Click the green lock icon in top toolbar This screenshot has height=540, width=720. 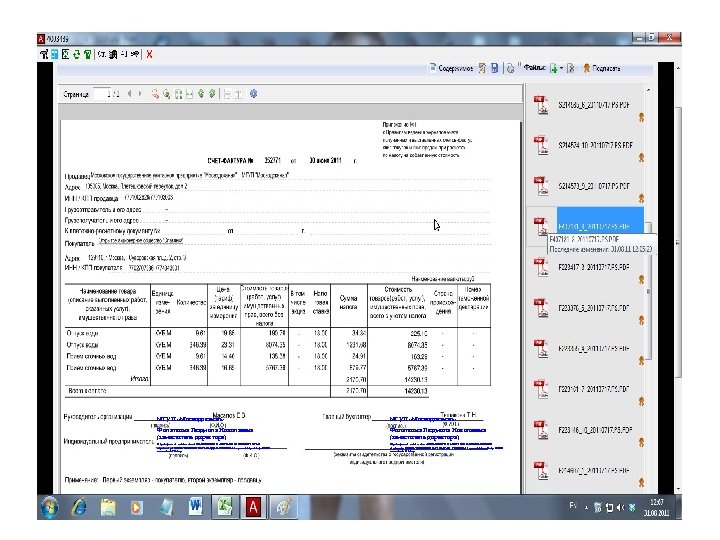point(87,54)
